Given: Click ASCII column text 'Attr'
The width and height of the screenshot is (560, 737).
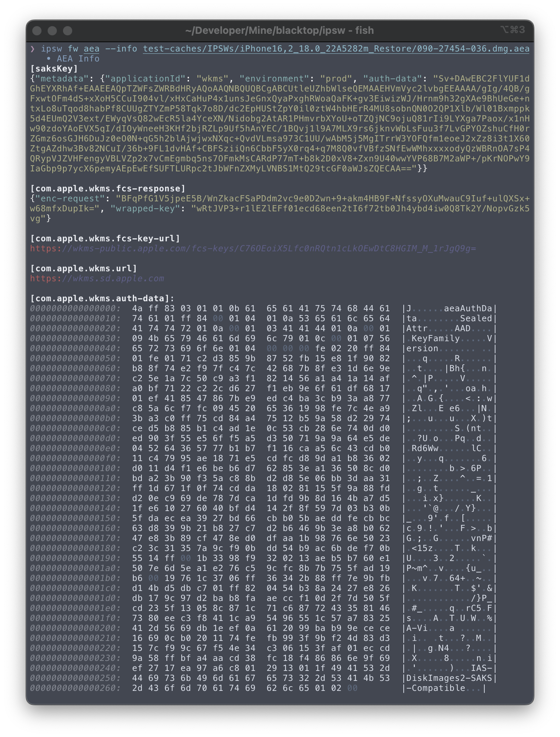Looking at the screenshot, I should [417, 329].
